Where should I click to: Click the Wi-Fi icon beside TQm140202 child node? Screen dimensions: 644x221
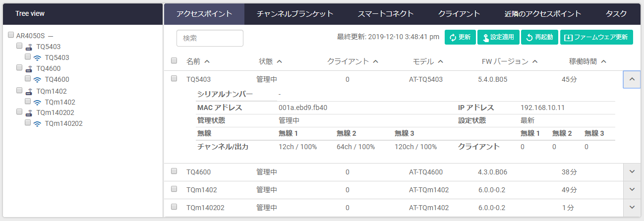coord(37,123)
